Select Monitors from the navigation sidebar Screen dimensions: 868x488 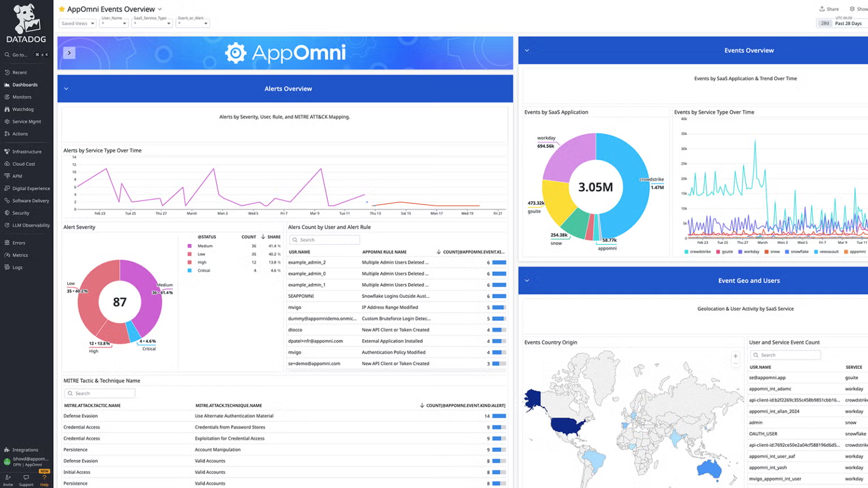click(x=21, y=97)
